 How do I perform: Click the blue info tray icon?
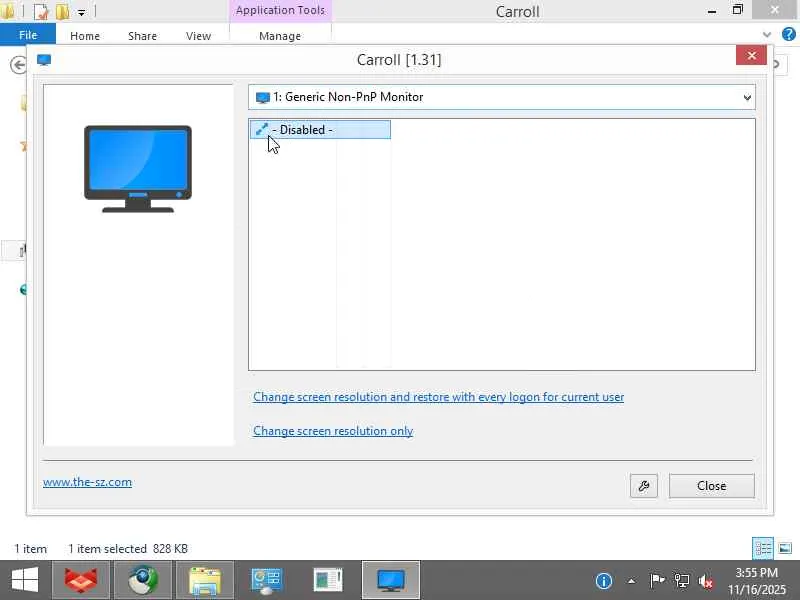click(x=604, y=581)
